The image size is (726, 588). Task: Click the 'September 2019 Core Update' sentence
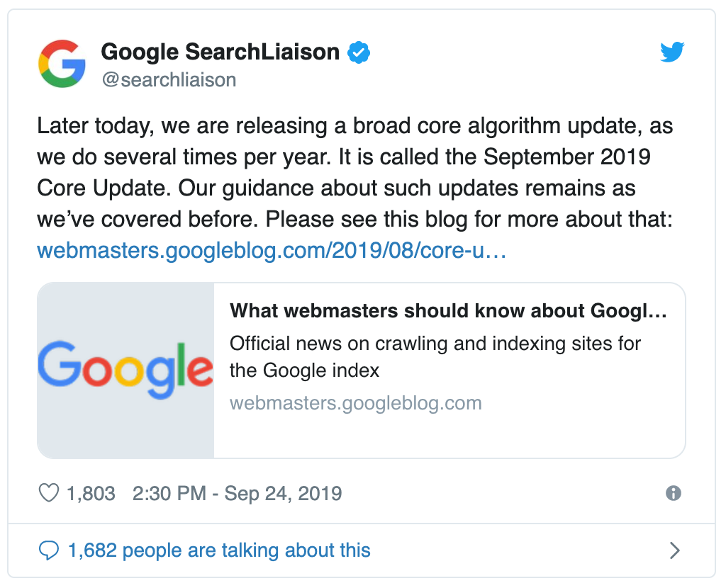[553, 157]
